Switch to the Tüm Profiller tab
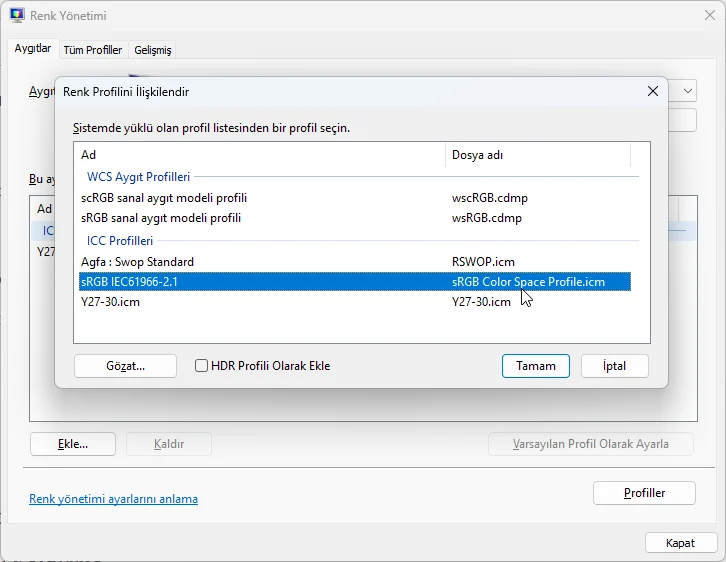 pos(93,50)
